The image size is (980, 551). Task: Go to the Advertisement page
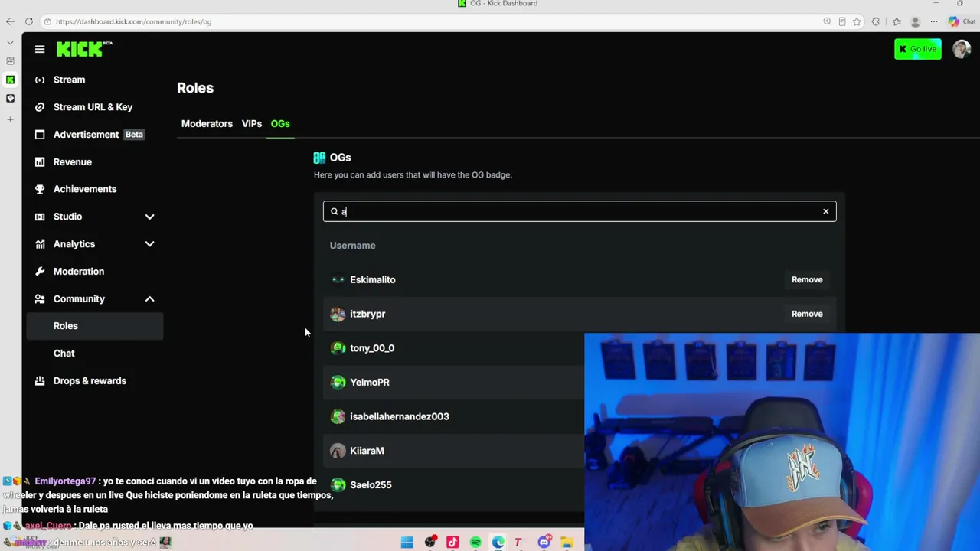[x=86, y=135]
